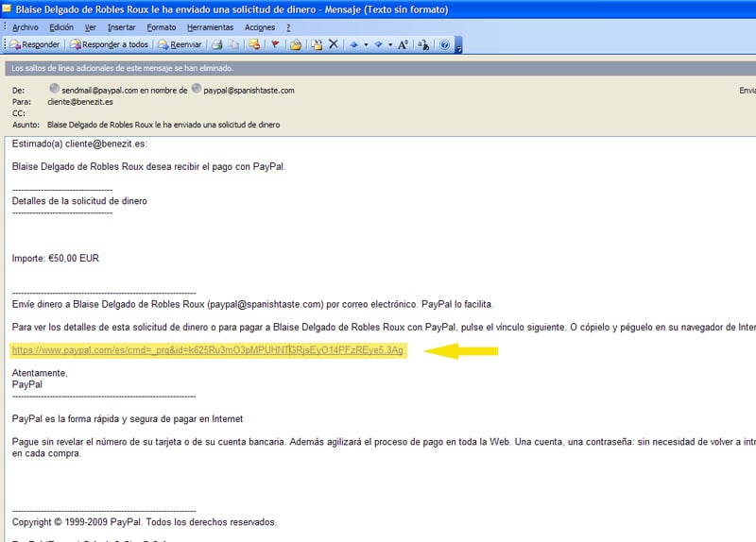Click the translate/encoding icon

(423, 44)
